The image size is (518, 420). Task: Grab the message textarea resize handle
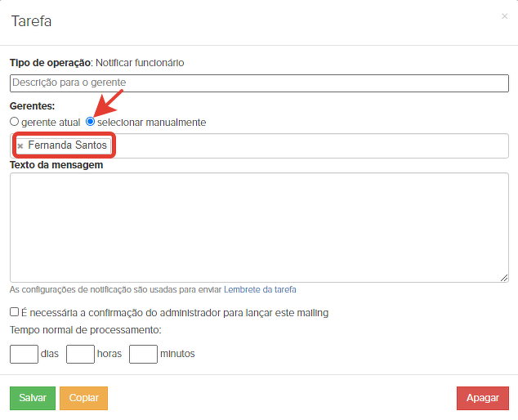point(503,278)
